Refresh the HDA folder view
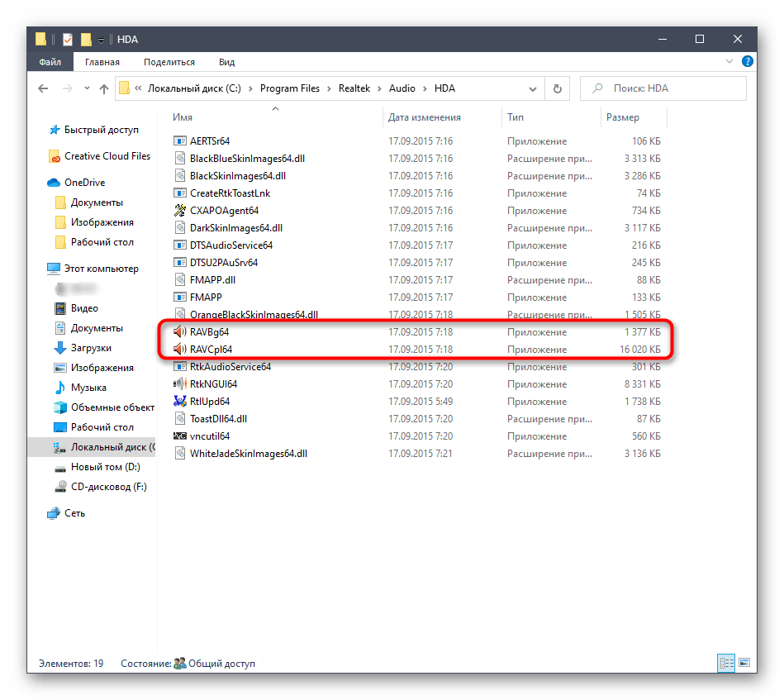The width and height of the screenshot is (784, 700). click(558, 89)
